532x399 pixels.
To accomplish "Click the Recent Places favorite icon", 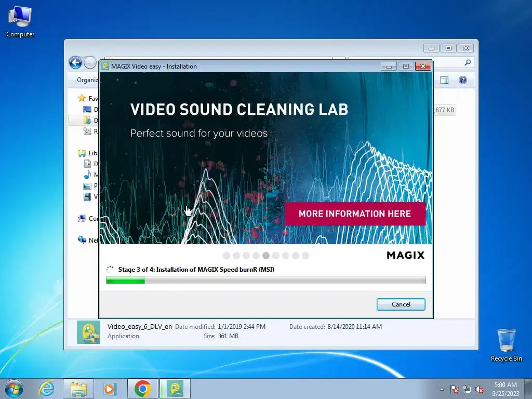I will point(87,131).
